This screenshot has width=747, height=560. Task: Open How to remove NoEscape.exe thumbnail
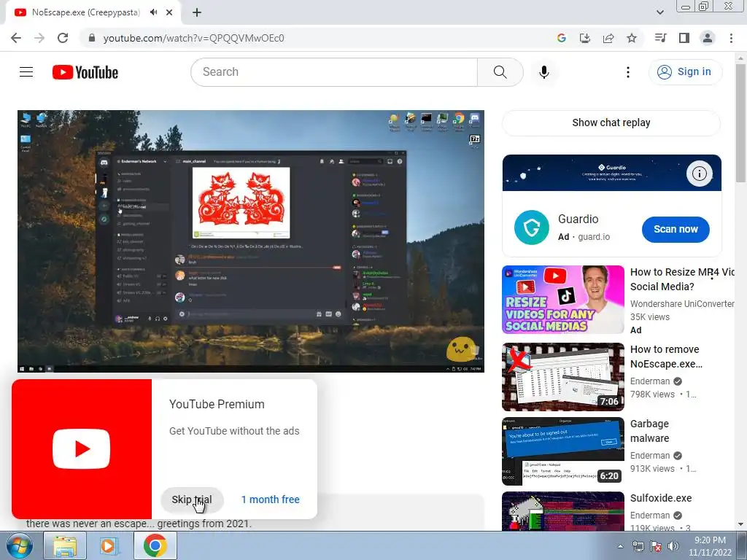click(x=563, y=377)
